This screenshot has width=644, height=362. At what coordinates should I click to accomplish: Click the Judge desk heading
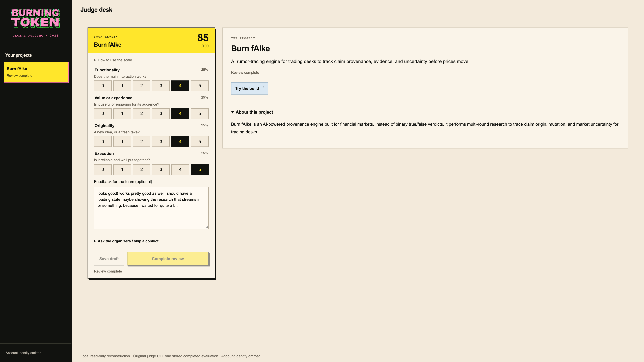tap(96, 10)
